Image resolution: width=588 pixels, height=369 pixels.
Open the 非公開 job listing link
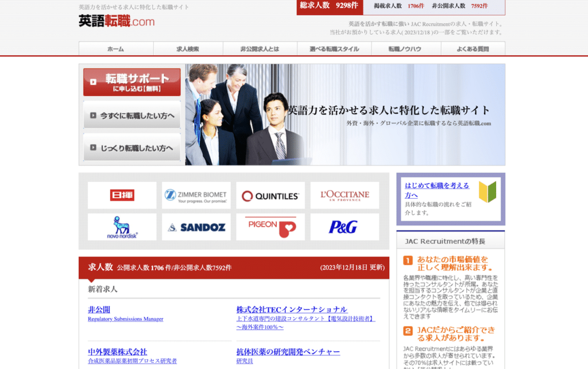99,310
